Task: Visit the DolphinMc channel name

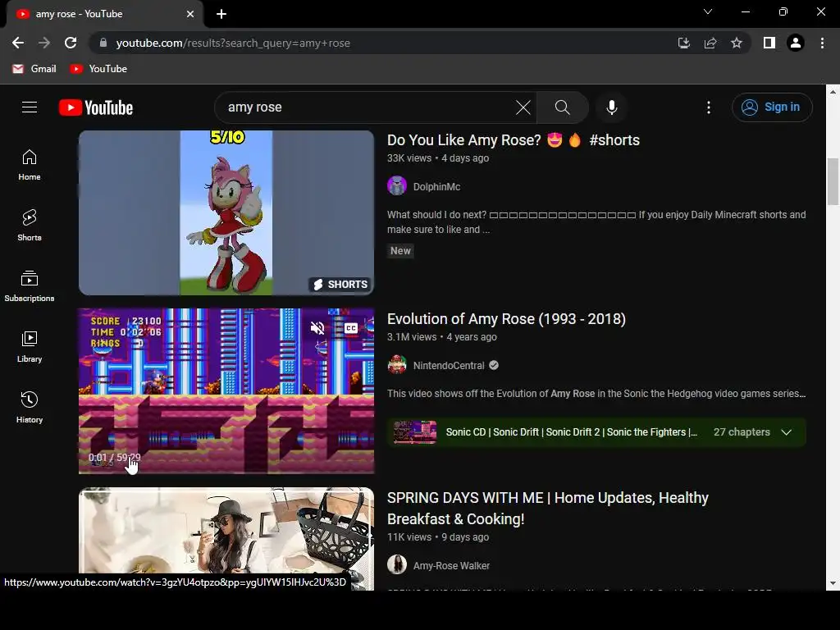Action: (x=436, y=187)
